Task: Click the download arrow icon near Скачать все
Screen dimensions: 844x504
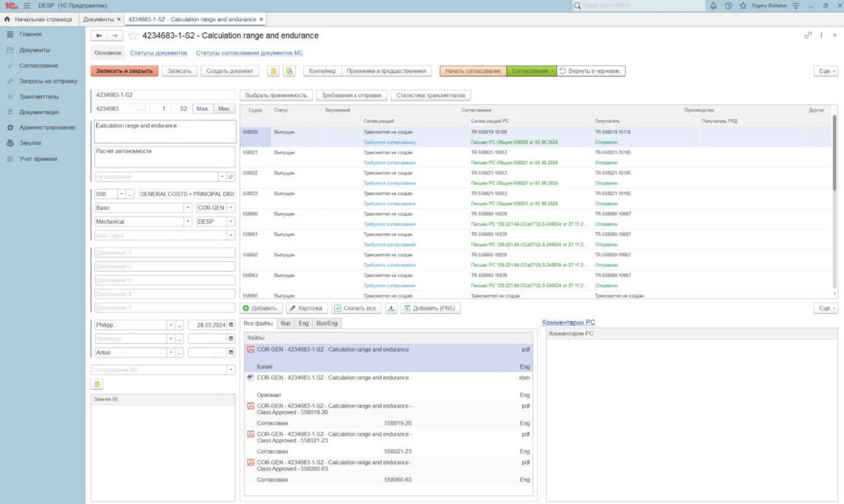Action: (x=392, y=309)
